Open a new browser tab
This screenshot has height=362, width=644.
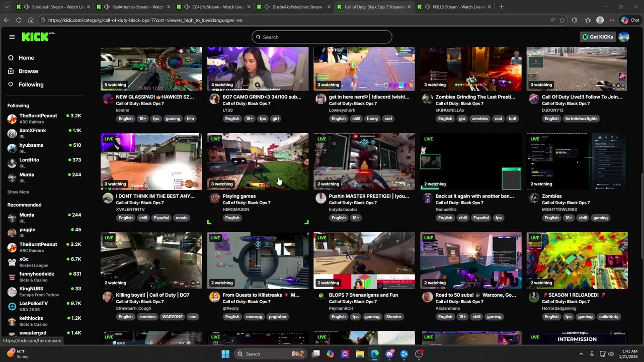501,7
